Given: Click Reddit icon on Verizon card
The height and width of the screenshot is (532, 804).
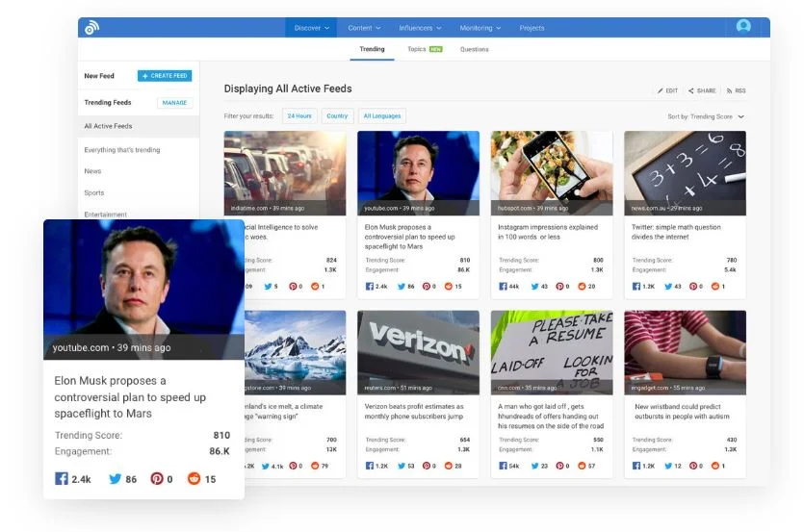Looking at the screenshot, I should pos(449,466).
